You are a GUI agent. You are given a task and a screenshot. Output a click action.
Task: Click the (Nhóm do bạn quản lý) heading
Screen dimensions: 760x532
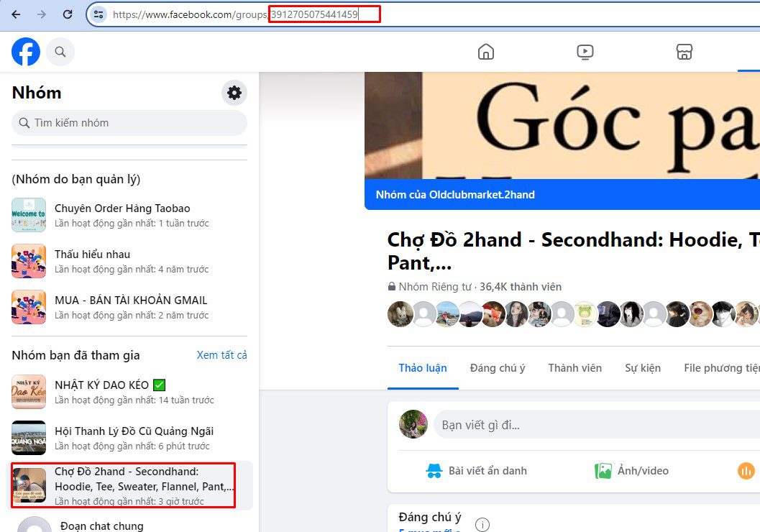76,179
